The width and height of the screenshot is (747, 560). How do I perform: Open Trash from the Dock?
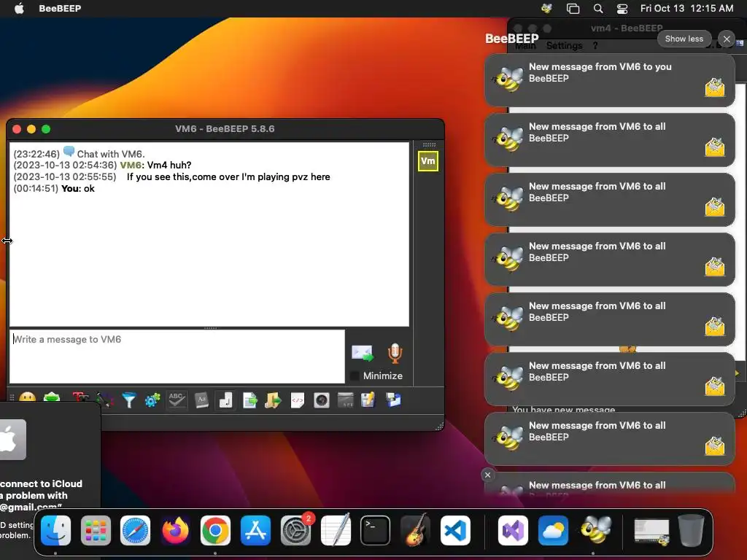pyautogui.click(x=692, y=530)
